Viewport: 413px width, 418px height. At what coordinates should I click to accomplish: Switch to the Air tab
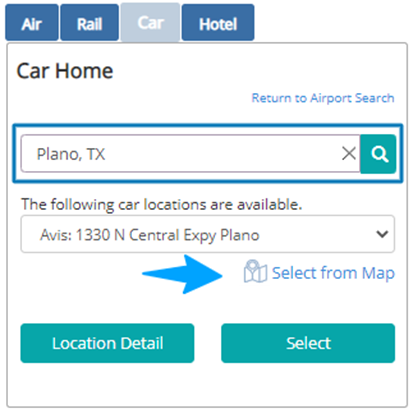(x=32, y=23)
